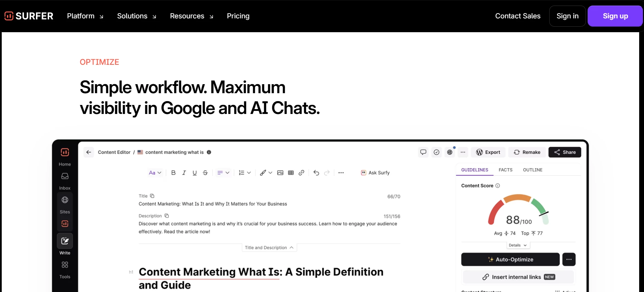Toggle bold formatting
644x292 pixels.
[x=173, y=172]
